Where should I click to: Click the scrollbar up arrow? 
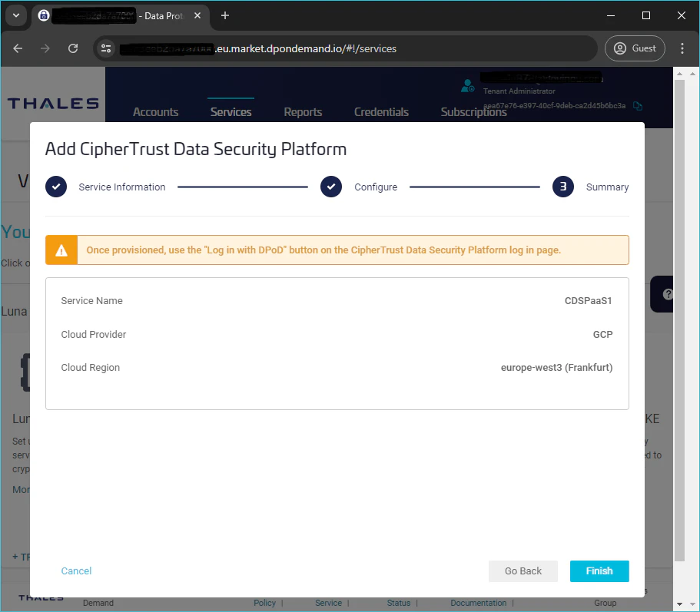(x=679, y=74)
